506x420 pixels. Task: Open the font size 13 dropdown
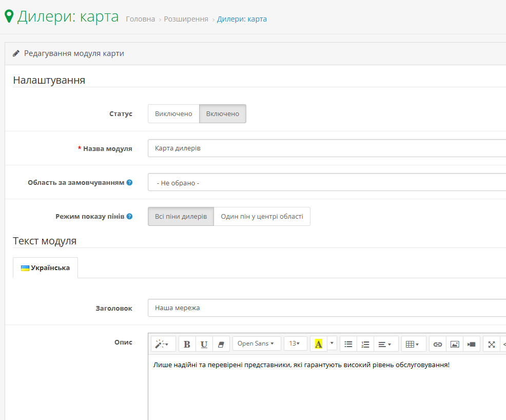click(295, 343)
